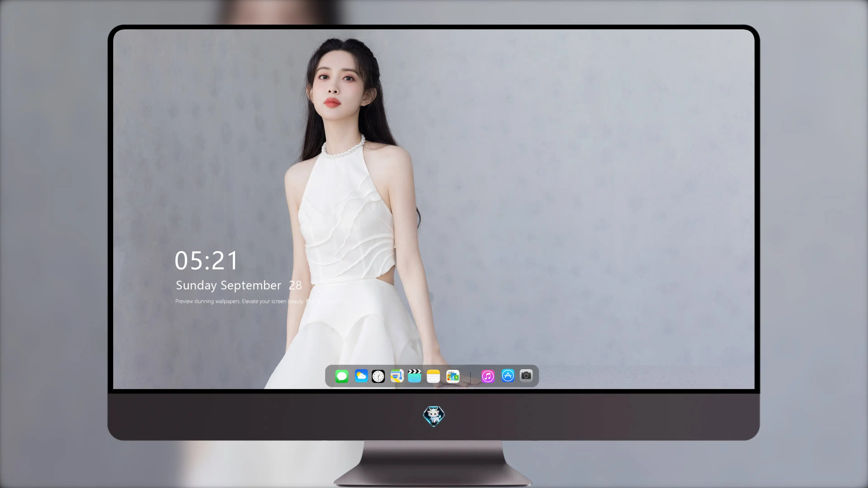Open the Camera app in the dock

[526, 375]
